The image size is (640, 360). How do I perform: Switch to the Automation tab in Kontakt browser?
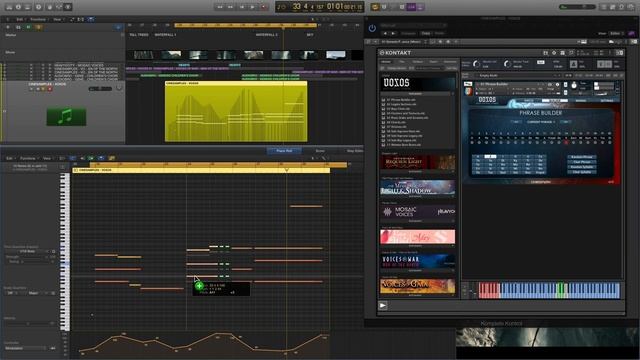tap(450, 62)
